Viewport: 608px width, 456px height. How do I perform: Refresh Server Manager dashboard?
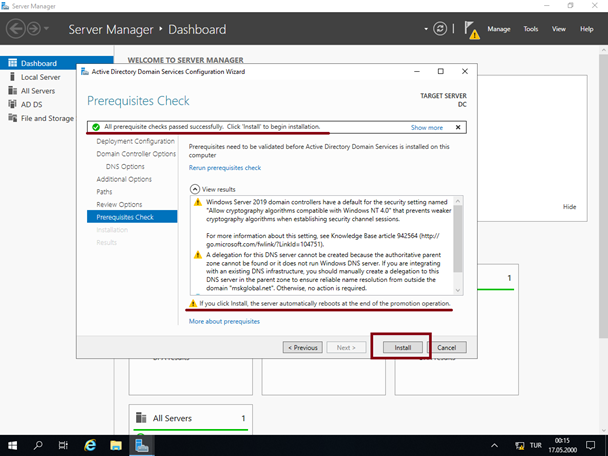pos(440,29)
